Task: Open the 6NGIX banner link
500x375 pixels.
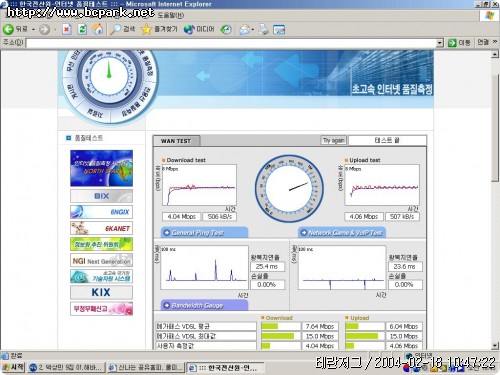Action: click(101, 212)
